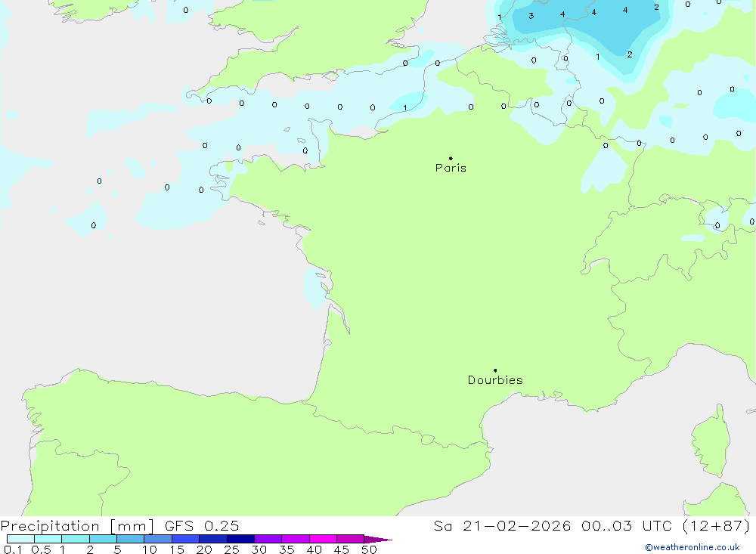Viewport: 756px width, 554px height.
Task: Click the Dourbies city label
Action: pos(495,380)
